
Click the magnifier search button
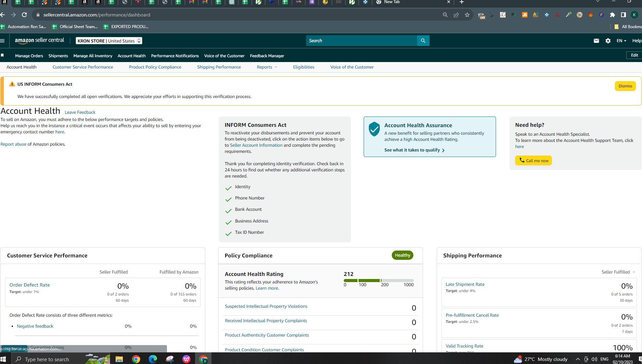(x=423, y=41)
